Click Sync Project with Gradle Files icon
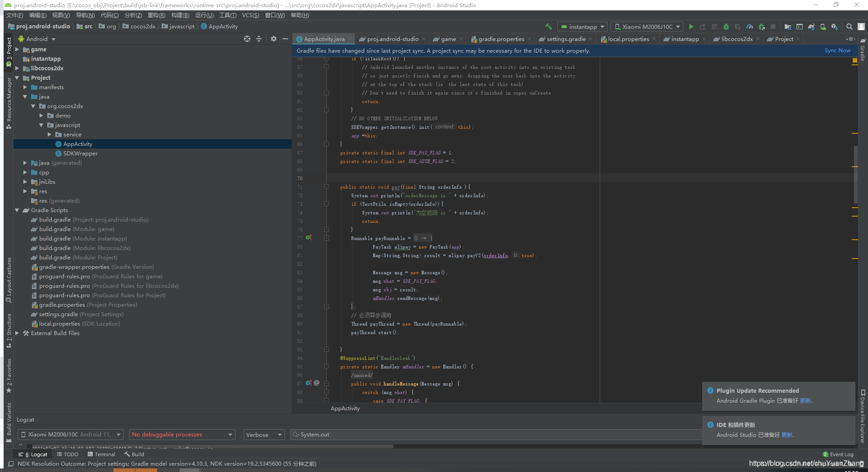The height and width of the screenshot is (472, 868). pyautogui.click(x=811, y=27)
